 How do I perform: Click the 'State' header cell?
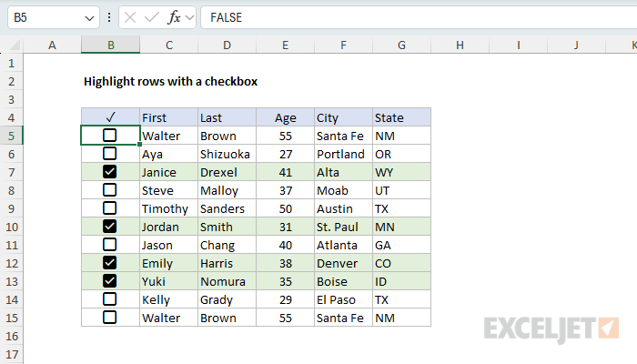pyautogui.click(x=402, y=117)
